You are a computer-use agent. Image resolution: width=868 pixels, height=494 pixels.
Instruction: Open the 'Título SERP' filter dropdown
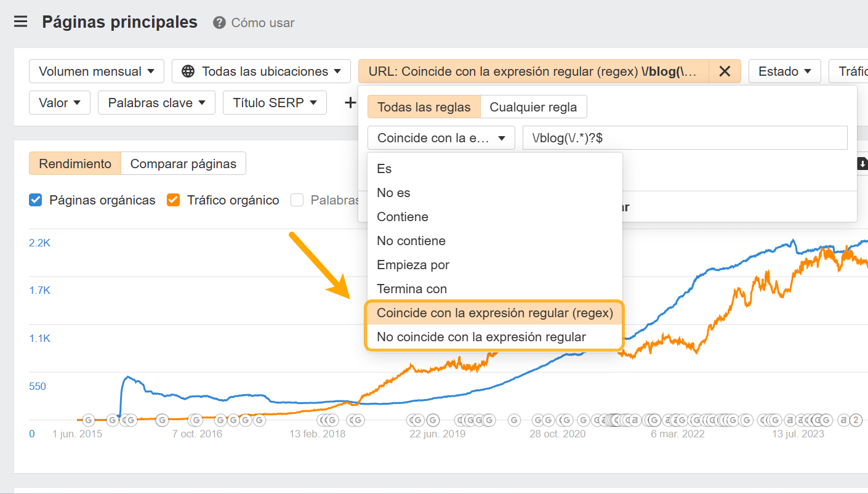[275, 102]
